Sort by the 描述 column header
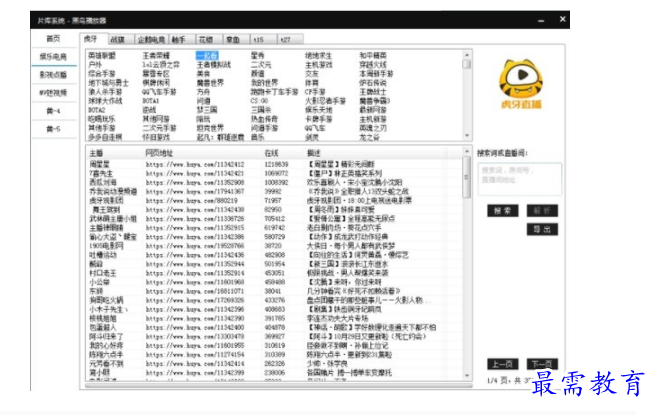The height and width of the screenshot is (415, 653). 376,153
